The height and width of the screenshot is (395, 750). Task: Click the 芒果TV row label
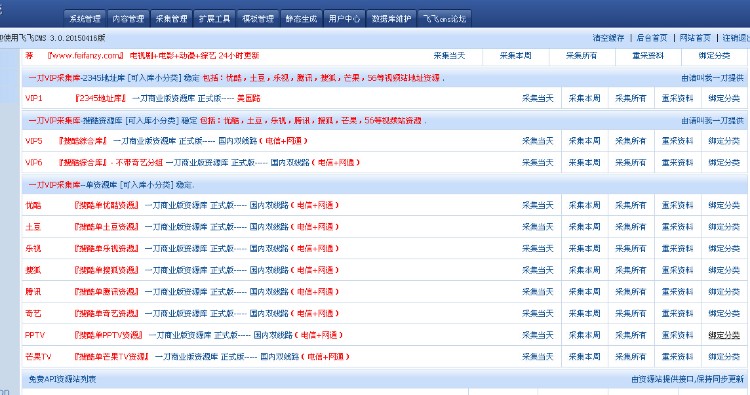coord(38,357)
